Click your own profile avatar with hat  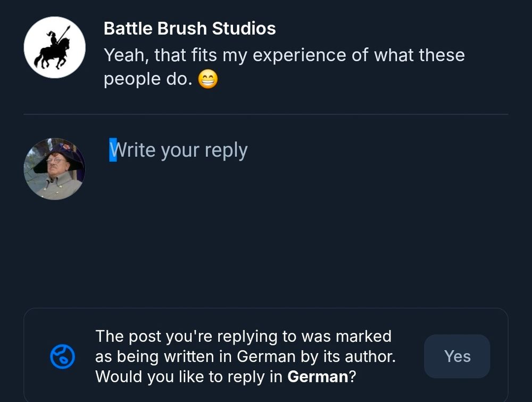click(54, 169)
